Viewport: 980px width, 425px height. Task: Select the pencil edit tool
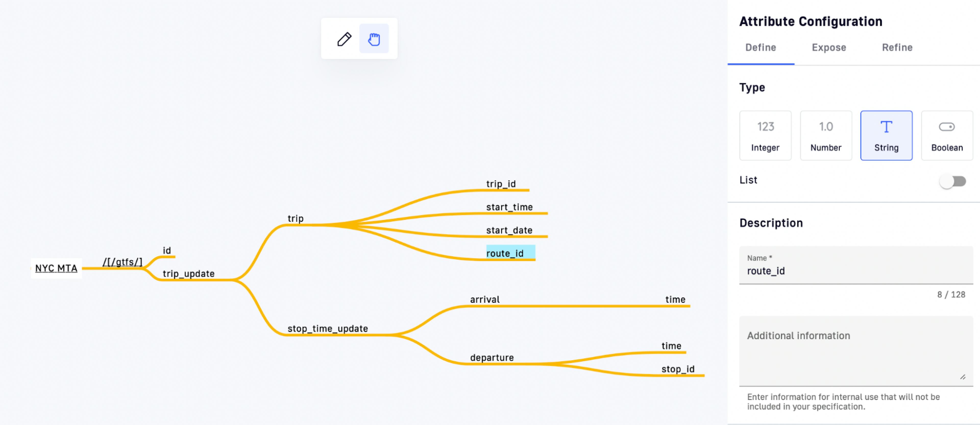click(x=344, y=39)
